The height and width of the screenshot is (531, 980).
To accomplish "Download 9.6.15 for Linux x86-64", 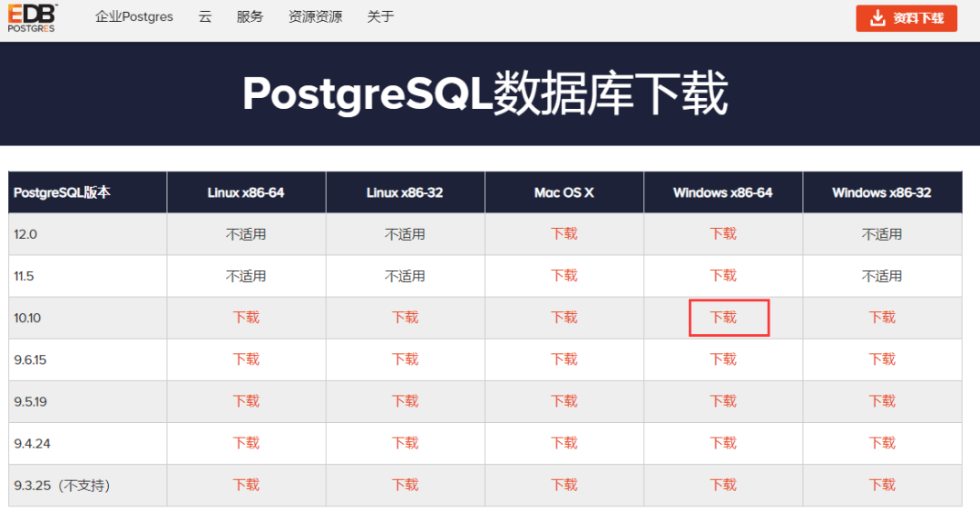I will (246, 359).
